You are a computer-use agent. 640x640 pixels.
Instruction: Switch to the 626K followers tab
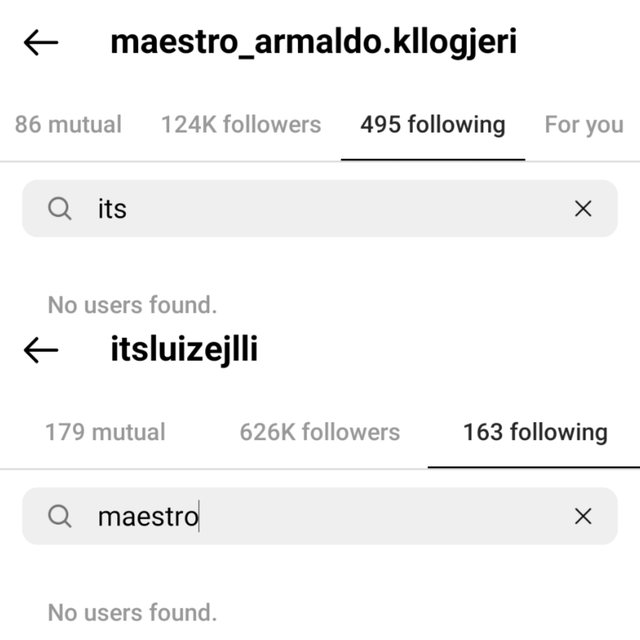click(x=320, y=432)
